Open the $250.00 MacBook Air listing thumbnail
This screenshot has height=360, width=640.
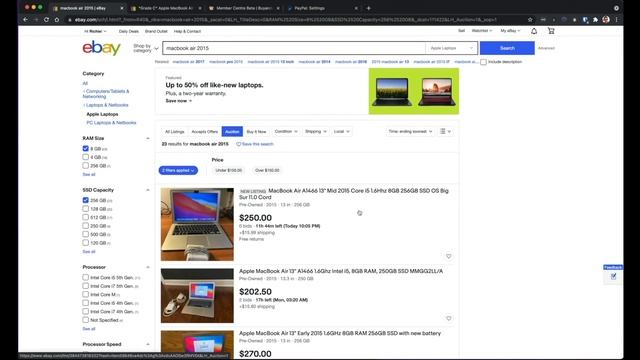point(197,224)
